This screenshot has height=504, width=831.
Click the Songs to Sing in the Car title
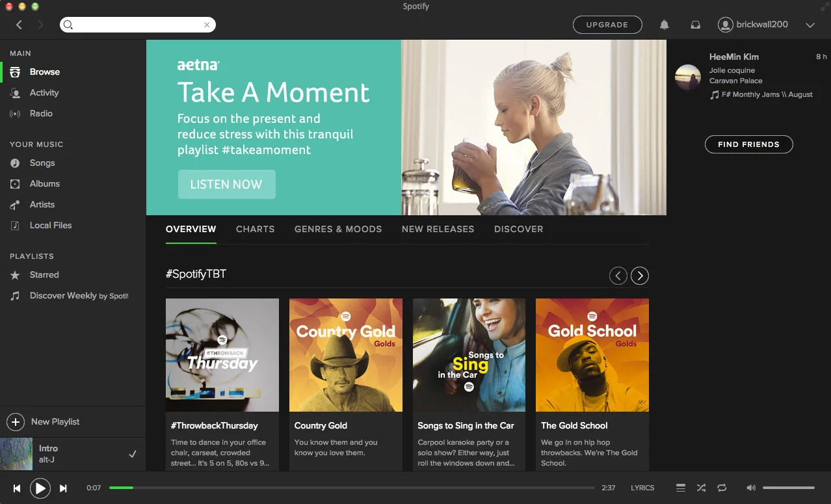(x=466, y=425)
